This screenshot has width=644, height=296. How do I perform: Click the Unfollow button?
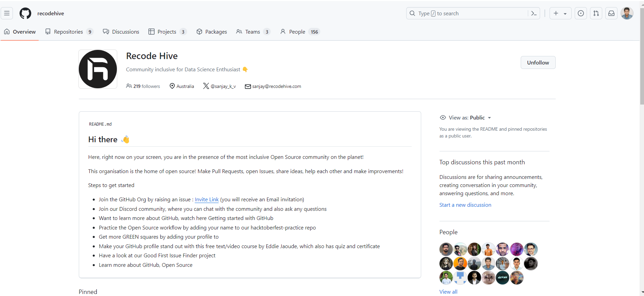[x=538, y=62]
